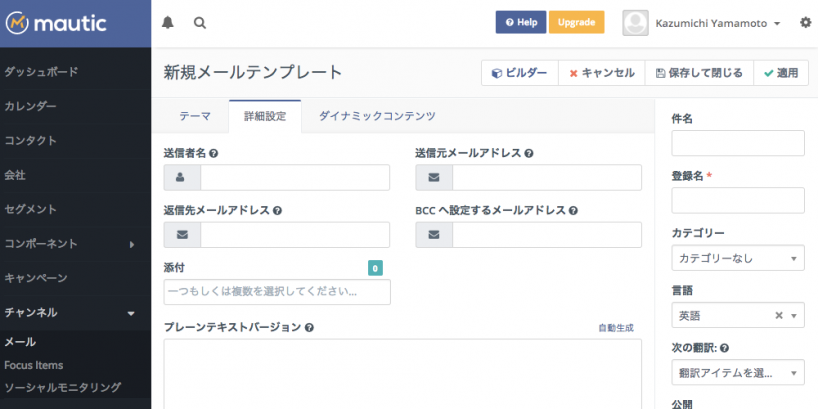Open the notifications bell icon
The image size is (818, 409).
[x=167, y=22]
